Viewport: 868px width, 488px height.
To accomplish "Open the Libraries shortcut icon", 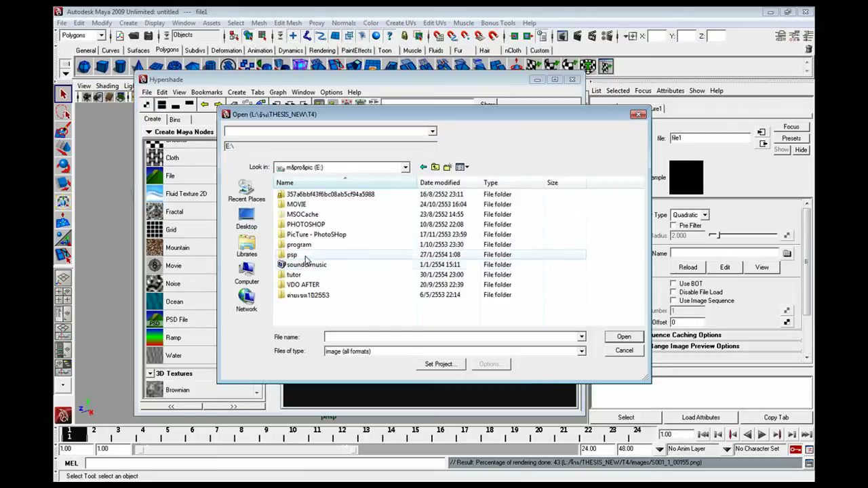I will coord(246,246).
